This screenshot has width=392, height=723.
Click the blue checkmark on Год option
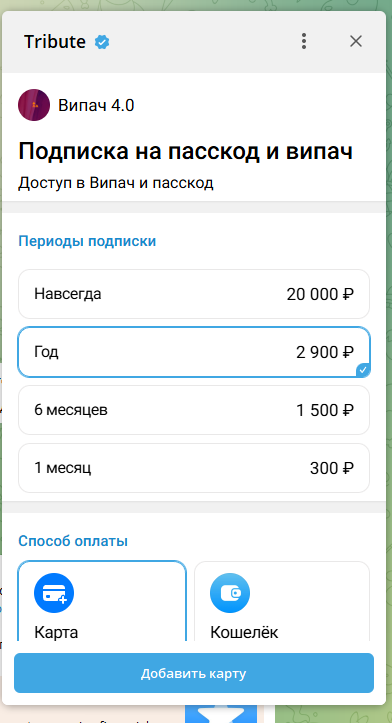point(363,370)
